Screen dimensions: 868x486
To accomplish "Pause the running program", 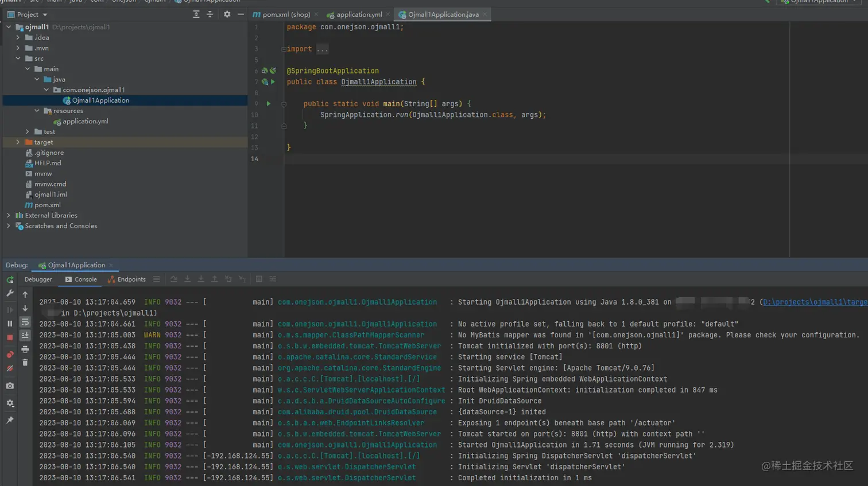I will click(x=10, y=324).
